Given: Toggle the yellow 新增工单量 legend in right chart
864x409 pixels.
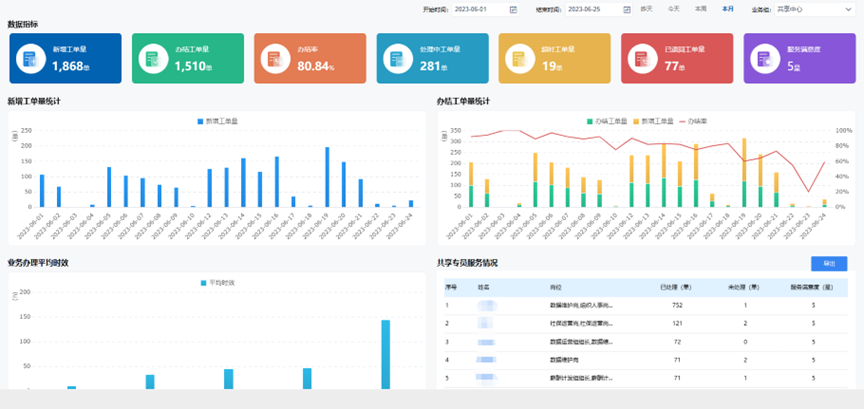Looking at the screenshot, I should pyautogui.click(x=653, y=121).
